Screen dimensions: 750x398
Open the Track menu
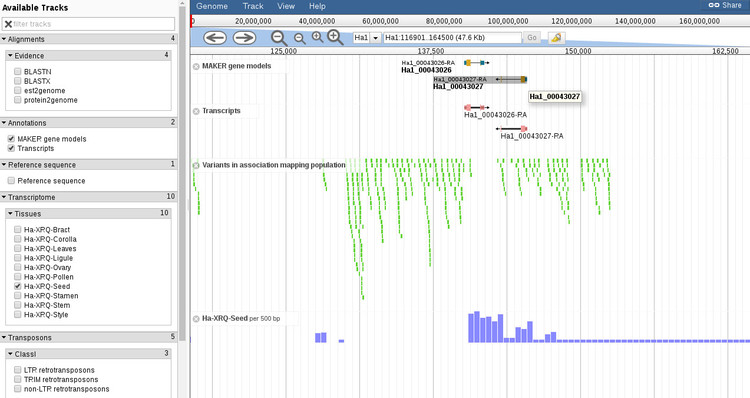coord(253,6)
